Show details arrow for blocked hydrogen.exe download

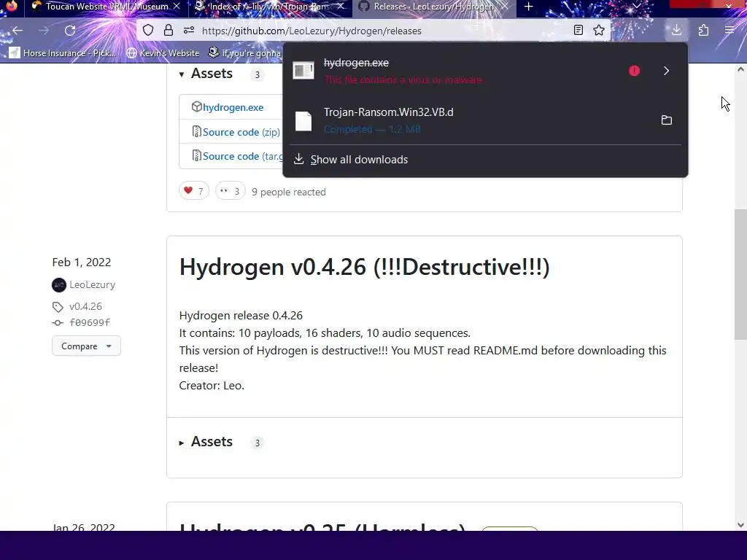[667, 71]
